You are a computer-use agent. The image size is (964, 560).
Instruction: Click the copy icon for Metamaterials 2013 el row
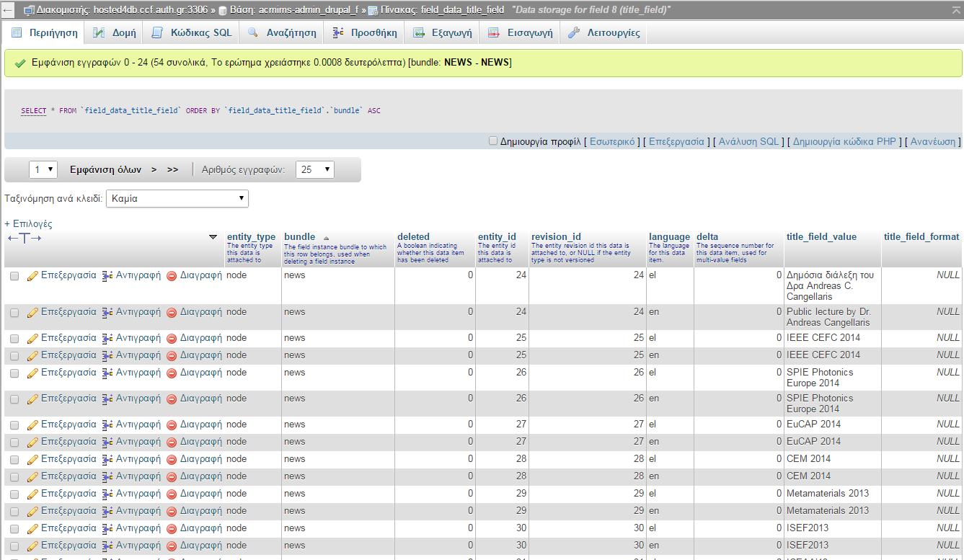click(x=107, y=494)
